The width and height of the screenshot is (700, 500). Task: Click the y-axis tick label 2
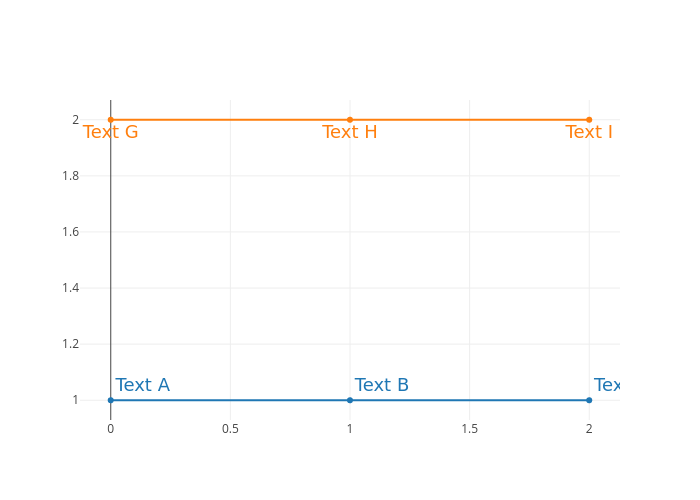pos(75,120)
